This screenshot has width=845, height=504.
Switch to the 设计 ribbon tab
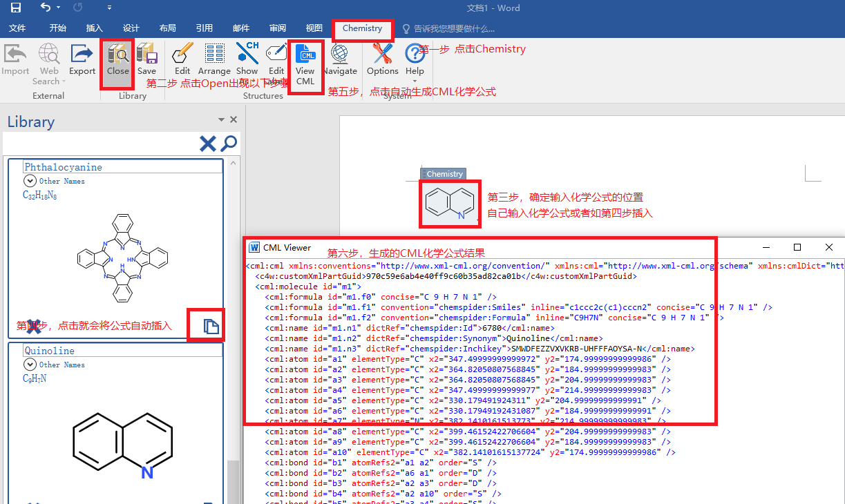coord(131,28)
